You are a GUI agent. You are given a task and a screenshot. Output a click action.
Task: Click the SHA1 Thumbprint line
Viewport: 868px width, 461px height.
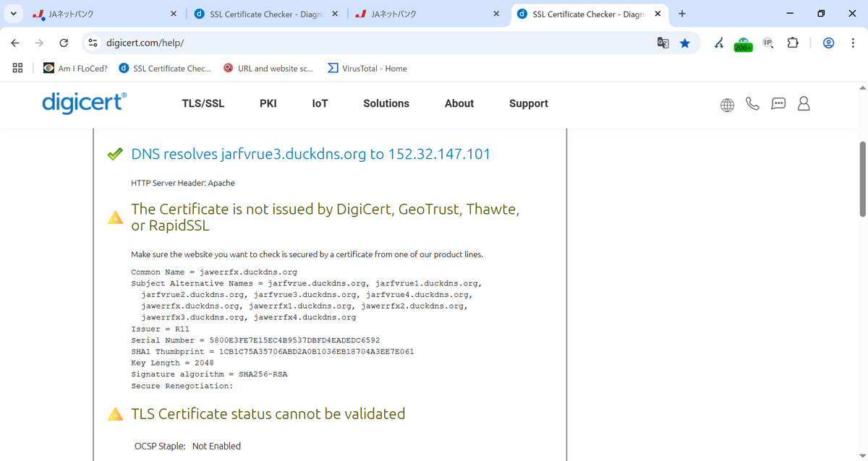pos(273,352)
